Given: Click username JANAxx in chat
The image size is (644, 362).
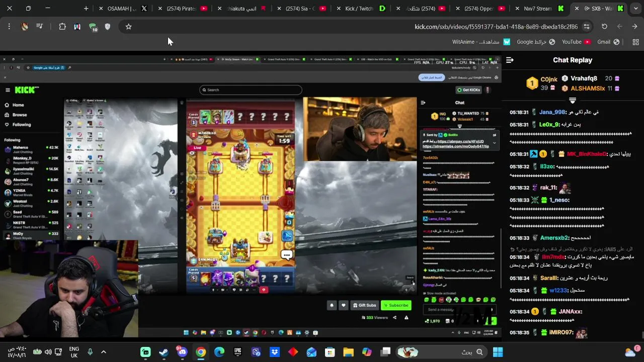Looking at the screenshot, I should point(571,312).
